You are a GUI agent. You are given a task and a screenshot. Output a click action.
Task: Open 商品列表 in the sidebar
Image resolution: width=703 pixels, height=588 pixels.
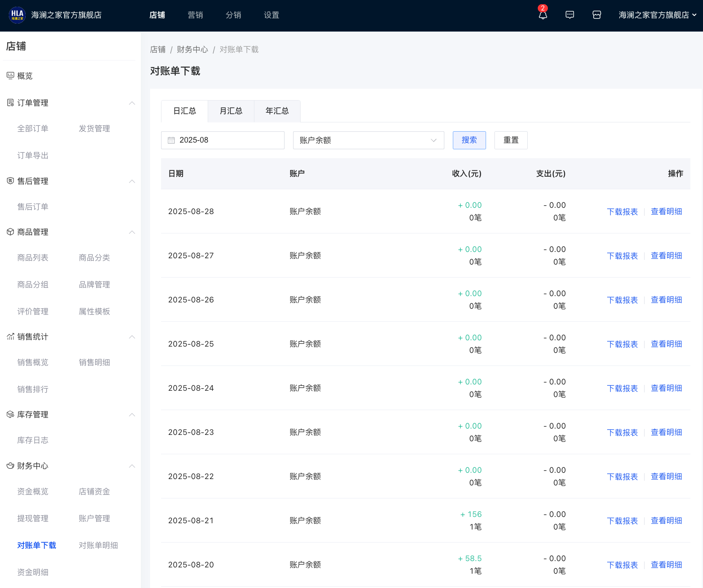tap(33, 258)
